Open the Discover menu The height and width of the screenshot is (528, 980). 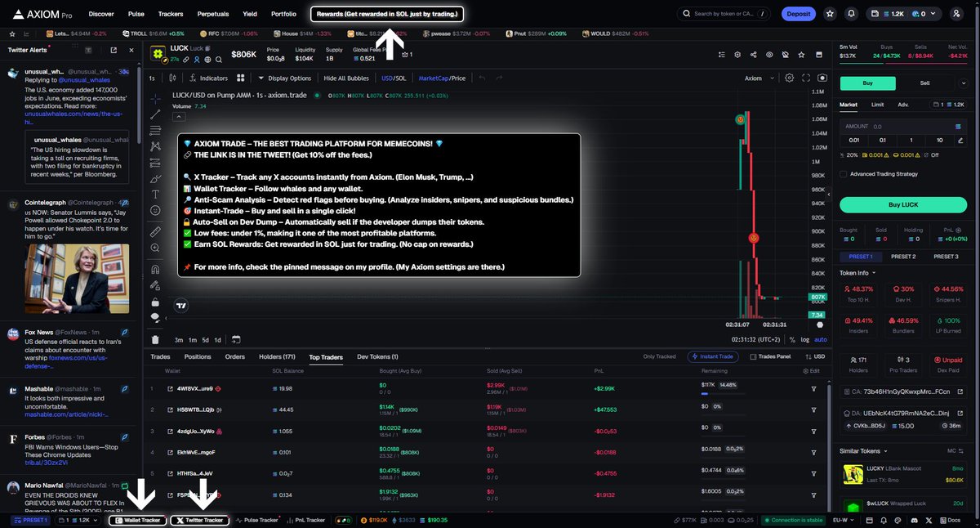click(x=101, y=14)
